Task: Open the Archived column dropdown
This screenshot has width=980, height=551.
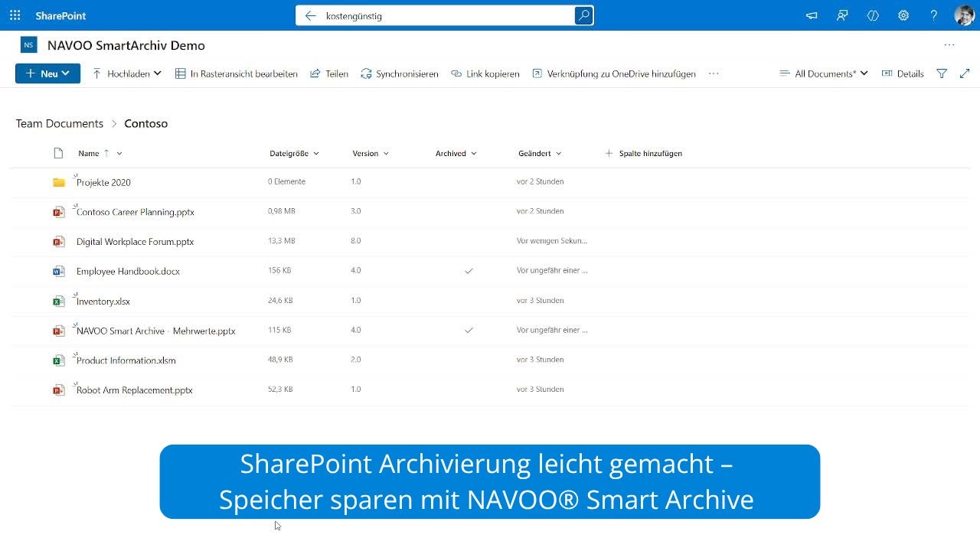Action: coord(456,153)
